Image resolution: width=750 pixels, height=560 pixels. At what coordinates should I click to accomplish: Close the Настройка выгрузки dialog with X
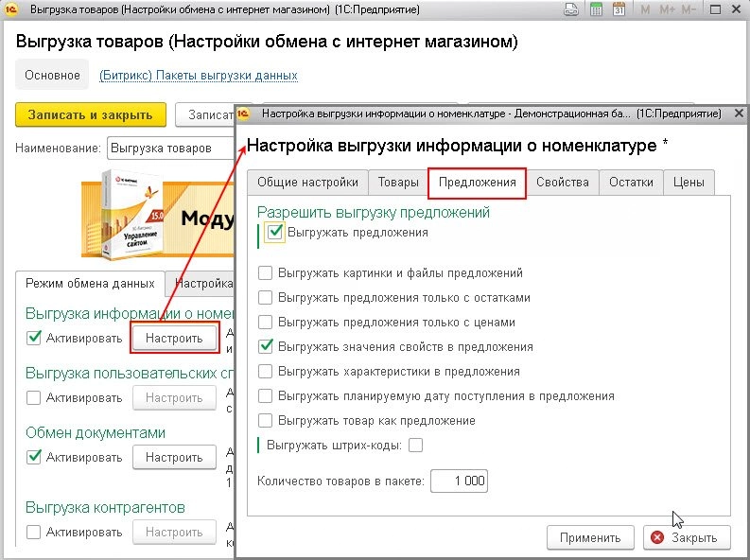[x=738, y=114]
